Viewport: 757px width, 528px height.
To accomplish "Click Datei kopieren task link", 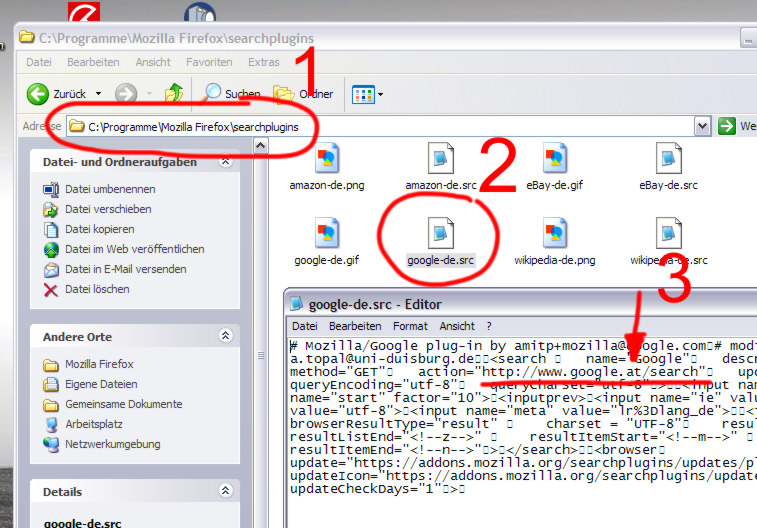I will (x=100, y=229).
